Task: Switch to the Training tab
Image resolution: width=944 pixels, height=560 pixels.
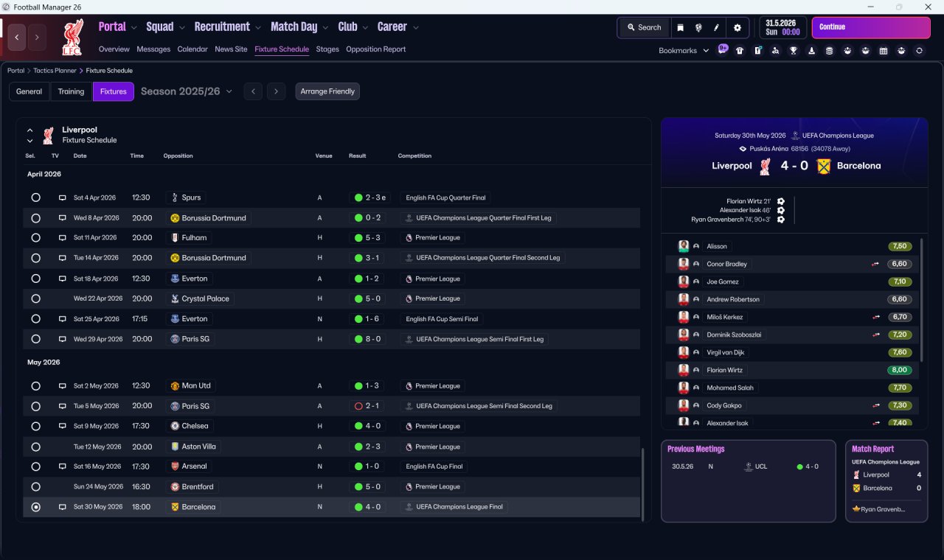Action: pyautogui.click(x=71, y=91)
